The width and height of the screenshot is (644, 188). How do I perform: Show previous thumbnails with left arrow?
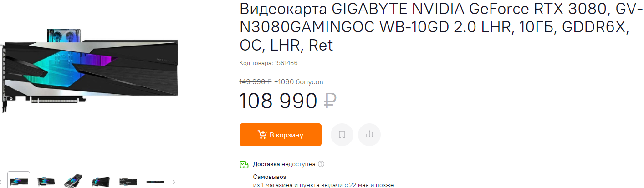click(x=1, y=182)
